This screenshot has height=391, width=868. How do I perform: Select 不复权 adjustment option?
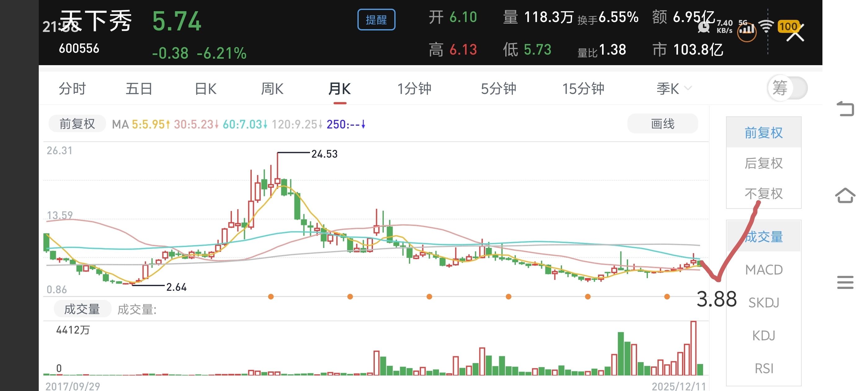pyautogui.click(x=764, y=194)
